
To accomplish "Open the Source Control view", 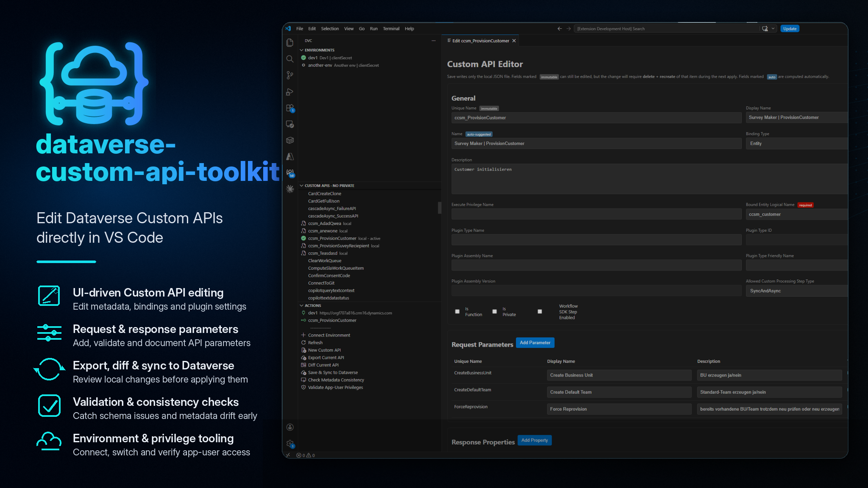I will [x=290, y=75].
